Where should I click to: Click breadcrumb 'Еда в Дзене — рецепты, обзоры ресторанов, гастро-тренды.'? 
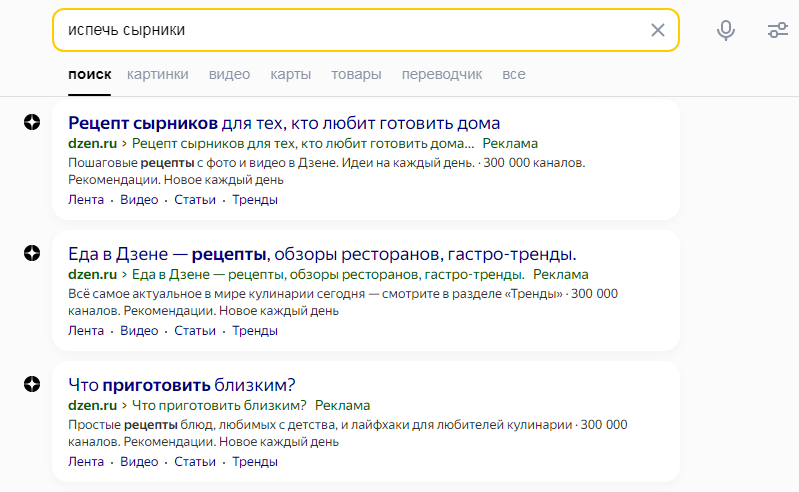click(328, 275)
